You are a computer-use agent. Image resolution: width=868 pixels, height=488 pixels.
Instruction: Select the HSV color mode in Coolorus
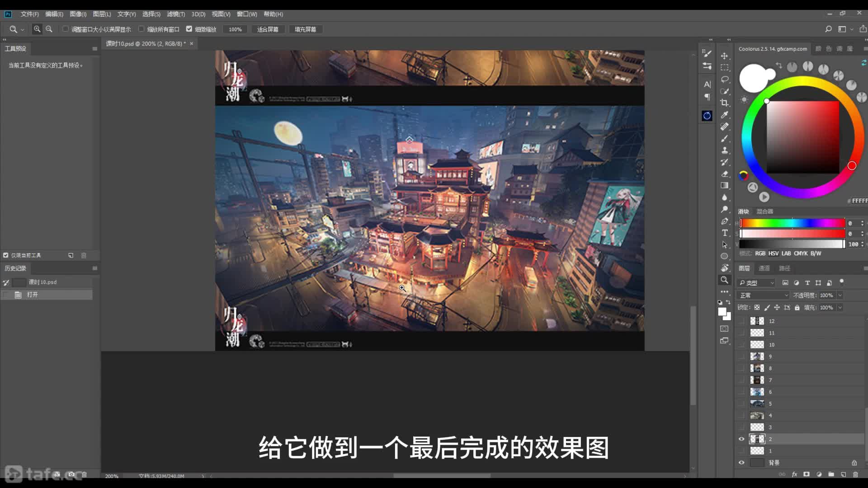(773, 253)
